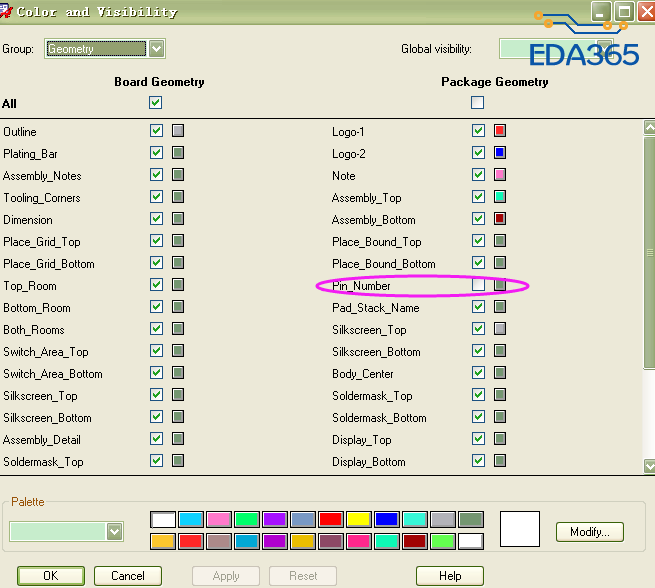Minimize the Color and Visibility window
The image size is (655, 588).
(x=602, y=11)
